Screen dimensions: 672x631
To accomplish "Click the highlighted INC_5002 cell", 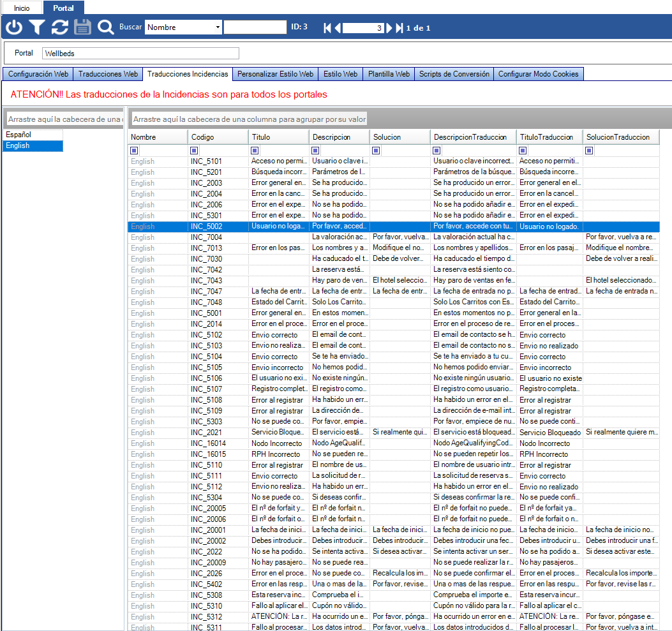I will point(218,226).
